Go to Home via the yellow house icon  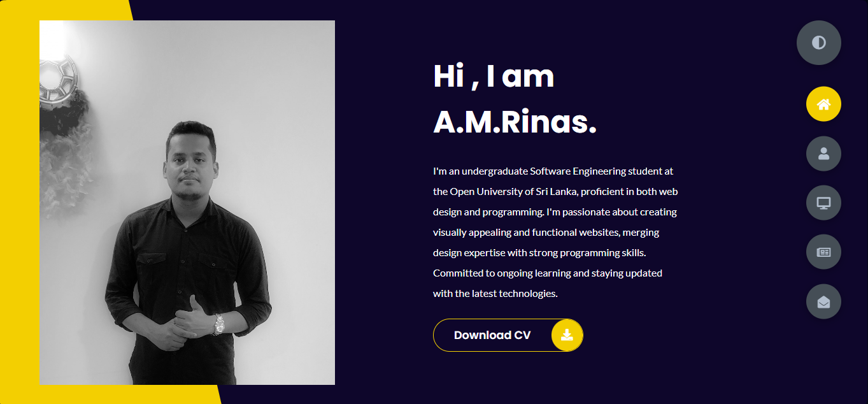click(823, 104)
